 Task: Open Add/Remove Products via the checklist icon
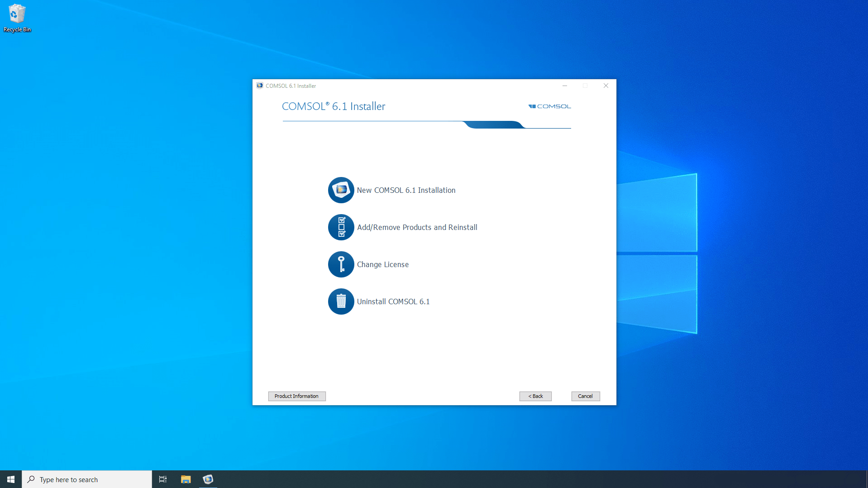tap(341, 227)
